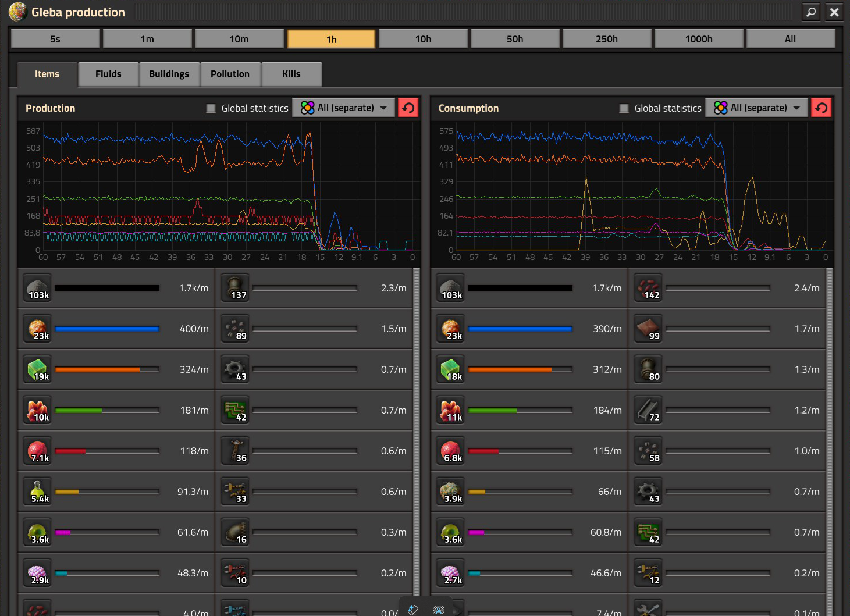Click the red jellynut icon showing 7.1k
850x616 pixels.
tap(38, 451)
